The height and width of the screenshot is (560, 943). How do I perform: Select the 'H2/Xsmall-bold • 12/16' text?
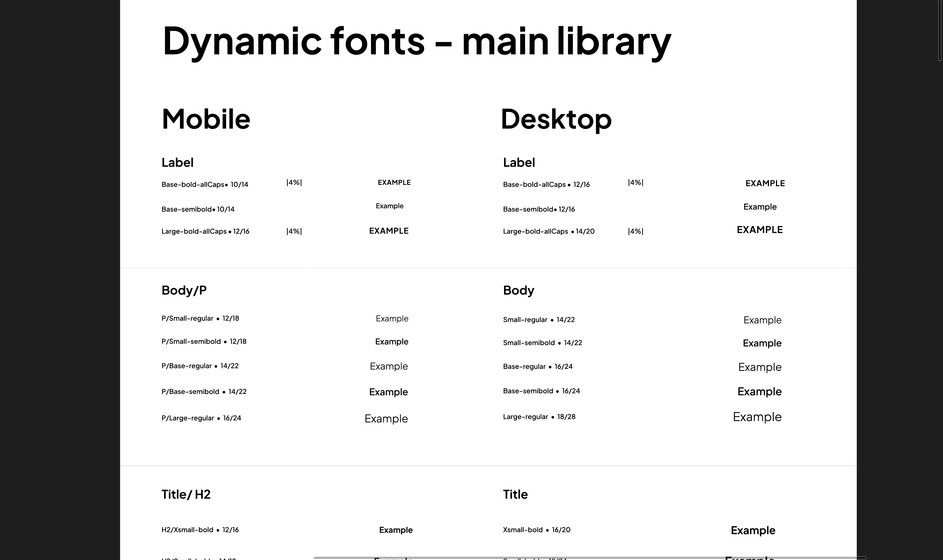[200, 530]
